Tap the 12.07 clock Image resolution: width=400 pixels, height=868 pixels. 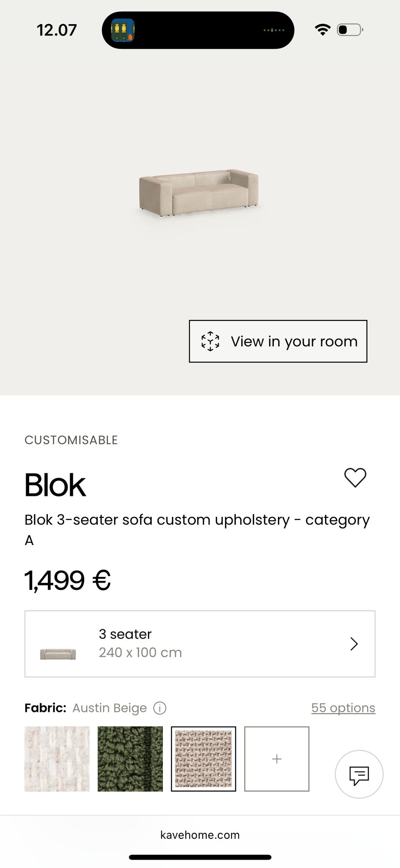click(57, 30)
